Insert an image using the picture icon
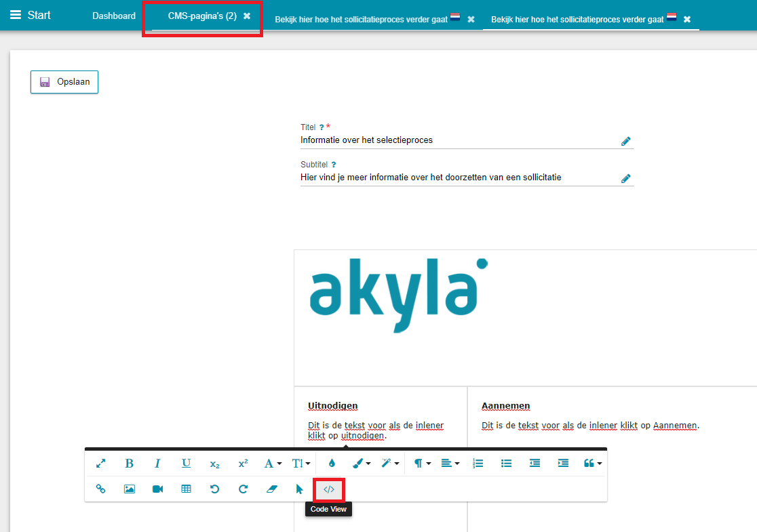This screenshot has width=757, height=532. point(129,489)
